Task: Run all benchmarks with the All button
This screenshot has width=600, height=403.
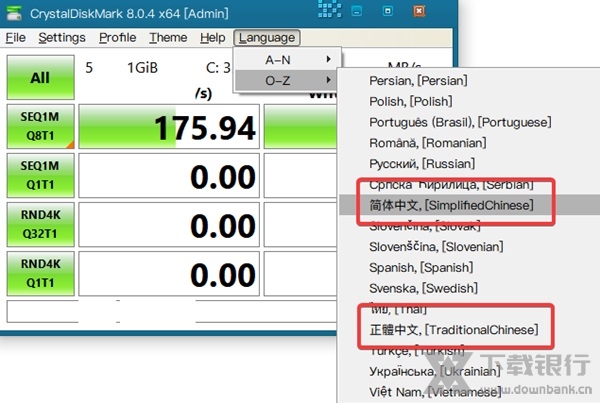Action: pyautogui.click(x=40, y=77)
